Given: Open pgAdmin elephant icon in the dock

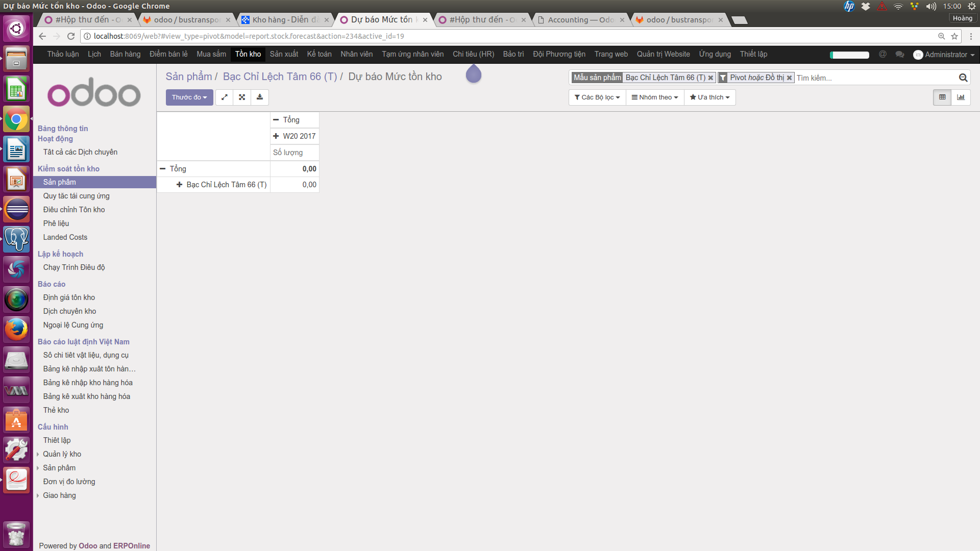Looking at the screenshot, I should tap(16, 239).
